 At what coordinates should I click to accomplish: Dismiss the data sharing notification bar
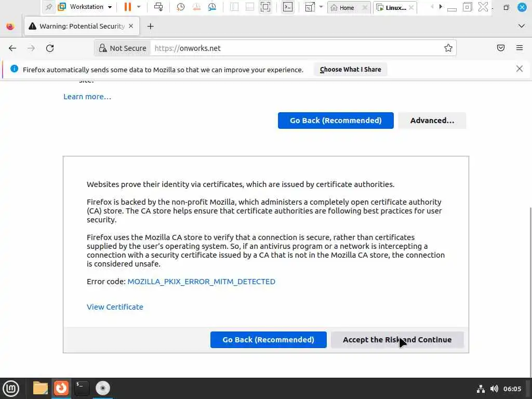[x=520, y=69]
